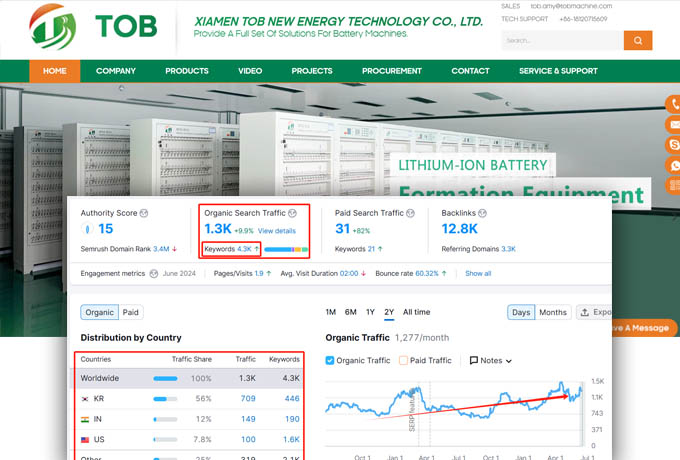680x460 pixels.
Task: Click the orange email envelope icon
Action: point(673,124)
